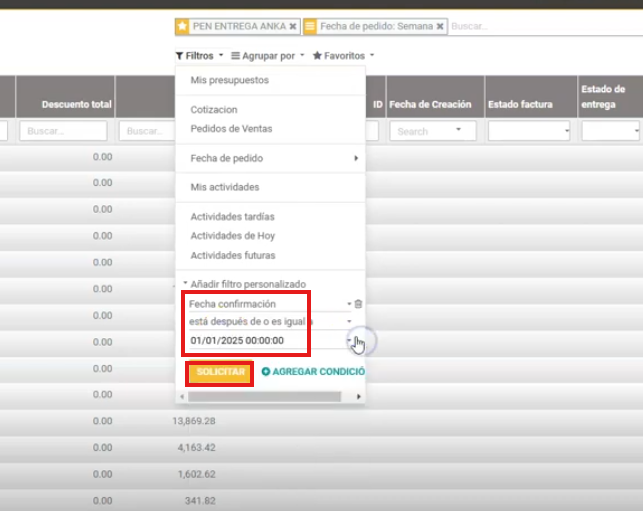
Task: Click the date value field 01/01/2025 00:00:00
Action: click(x=269, y=340)
